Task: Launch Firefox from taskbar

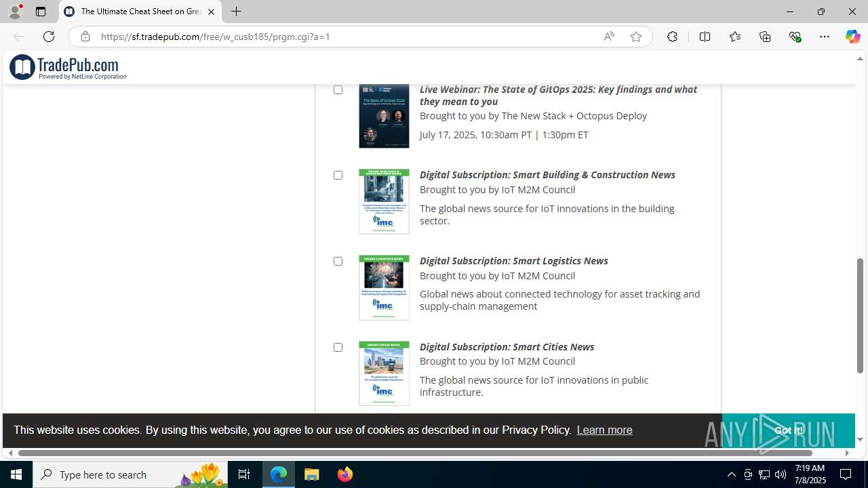Action: point(345,474)
